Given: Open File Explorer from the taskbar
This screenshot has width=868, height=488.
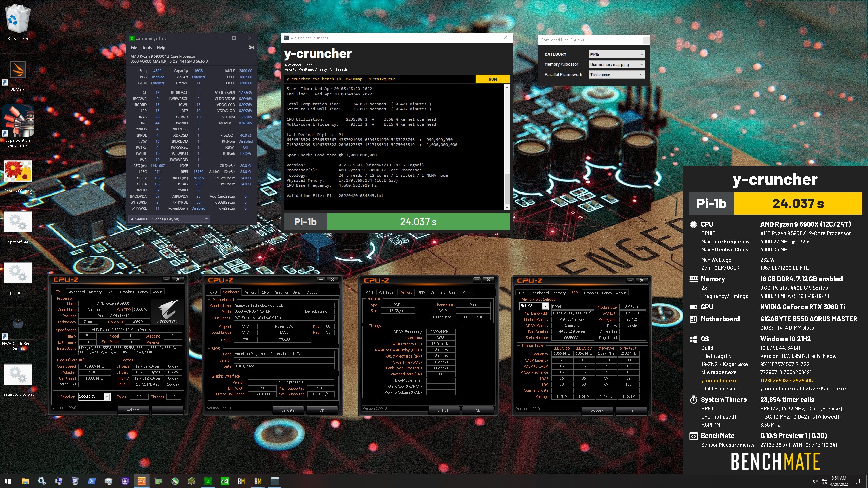Looking at the screenshot, I should click(25, 481).
